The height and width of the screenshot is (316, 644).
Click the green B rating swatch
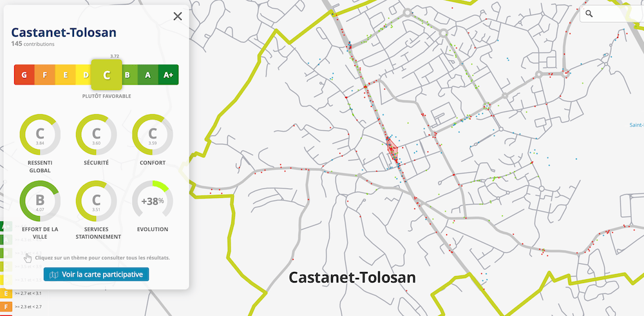click(128, 75)
